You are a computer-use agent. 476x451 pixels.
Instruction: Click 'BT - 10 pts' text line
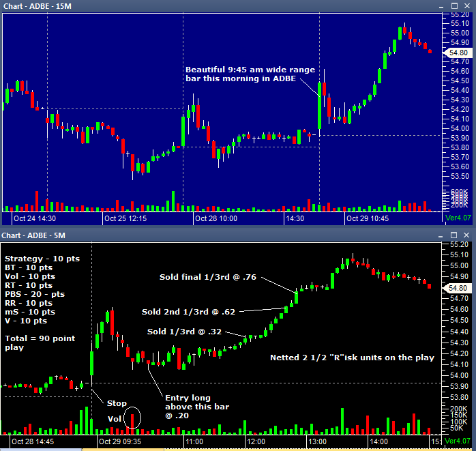tap(29, 267)
